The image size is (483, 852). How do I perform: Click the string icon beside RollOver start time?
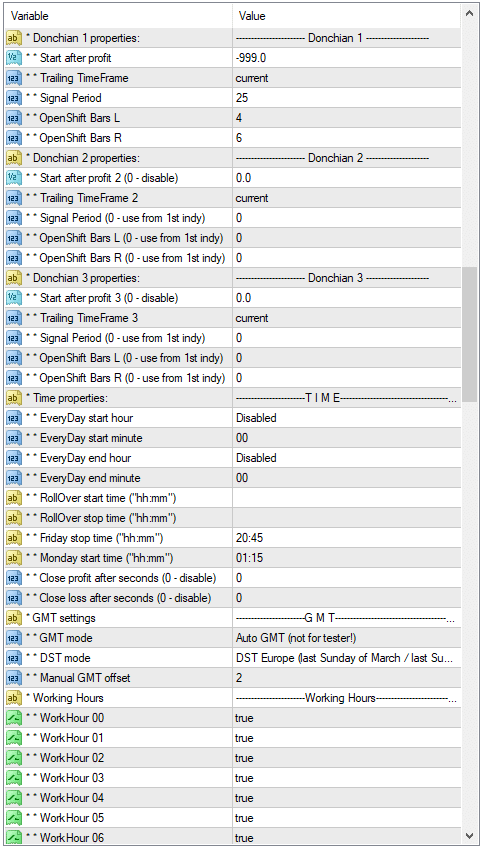click(14, 498)
